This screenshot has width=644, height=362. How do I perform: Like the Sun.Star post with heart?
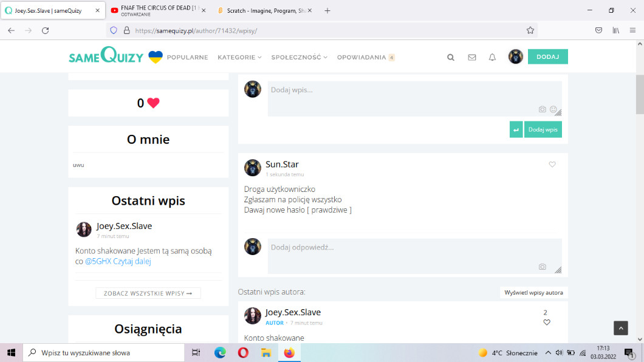tap(552, 165)
